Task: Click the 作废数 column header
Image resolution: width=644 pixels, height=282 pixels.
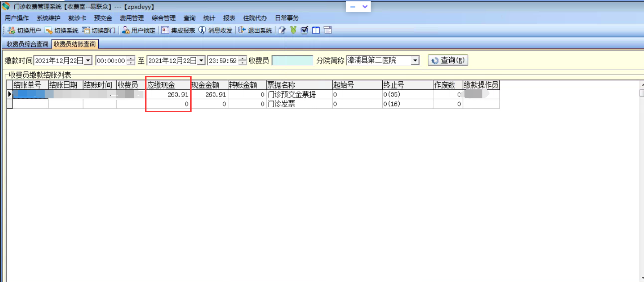Action: click(448, 85)
